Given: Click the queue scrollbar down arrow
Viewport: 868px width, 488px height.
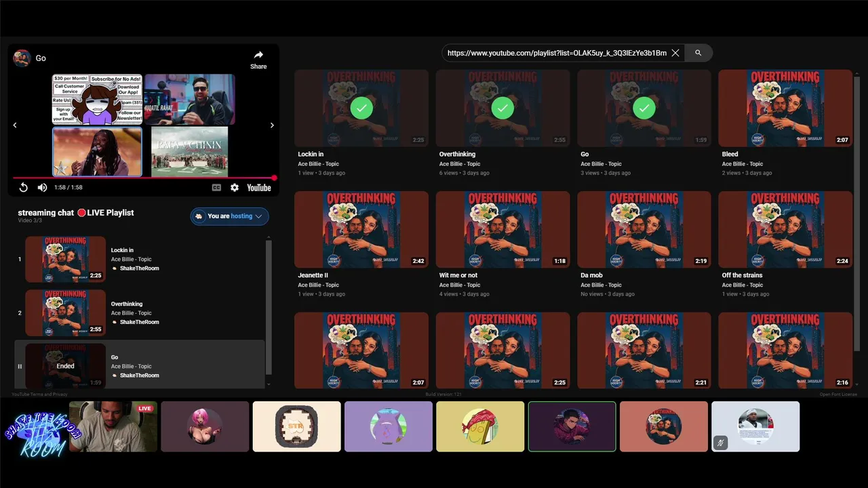Looking at the screenshot, I should [269, 384].
